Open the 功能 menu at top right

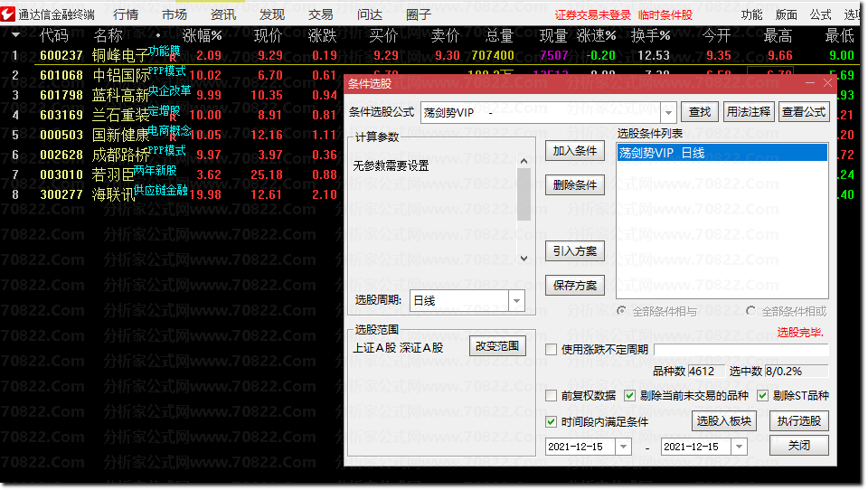point(751,15)
